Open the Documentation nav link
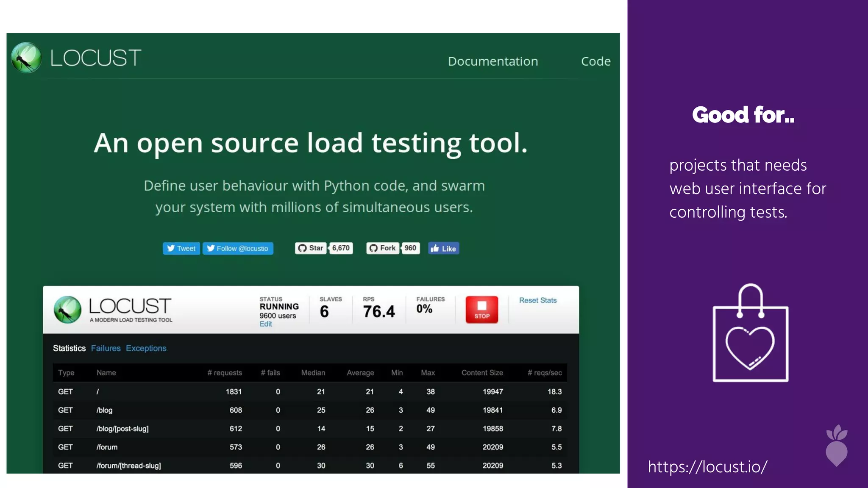This screenshot has width=868, height=488. [x=493, y=61]
